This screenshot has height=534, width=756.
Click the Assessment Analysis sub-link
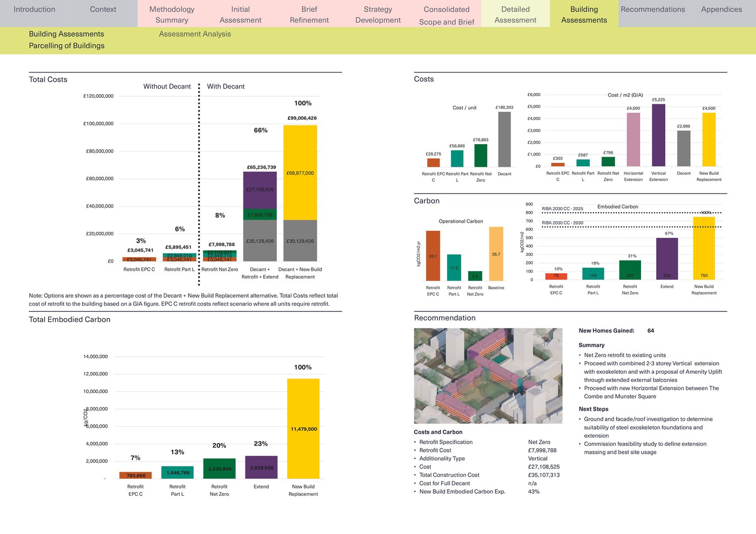pos(195,34)
